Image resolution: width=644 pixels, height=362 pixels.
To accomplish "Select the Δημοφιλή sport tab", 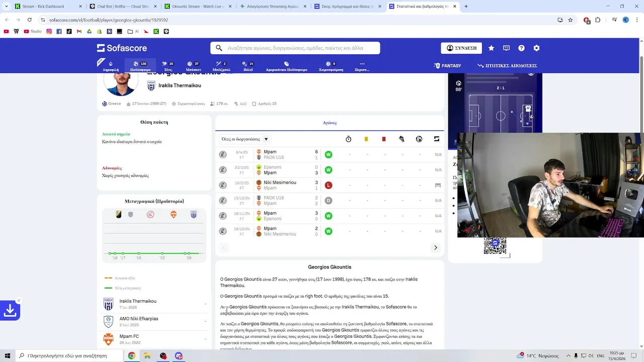I will click(110, 66).
